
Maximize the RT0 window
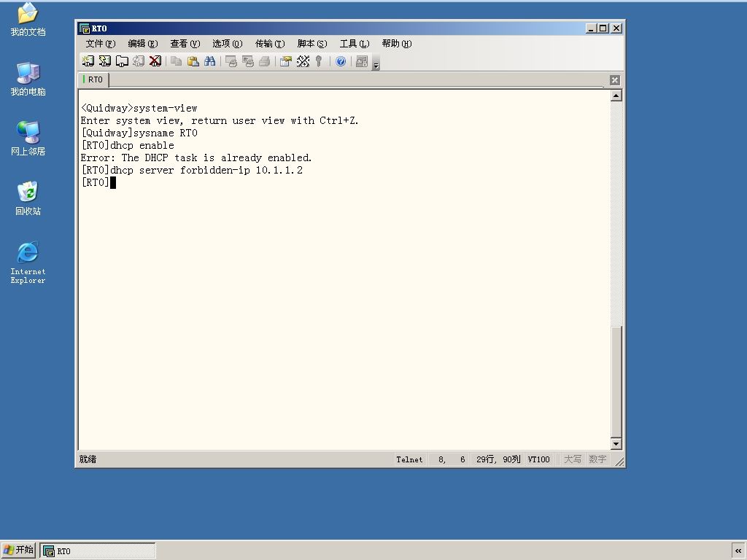(603, 28)
